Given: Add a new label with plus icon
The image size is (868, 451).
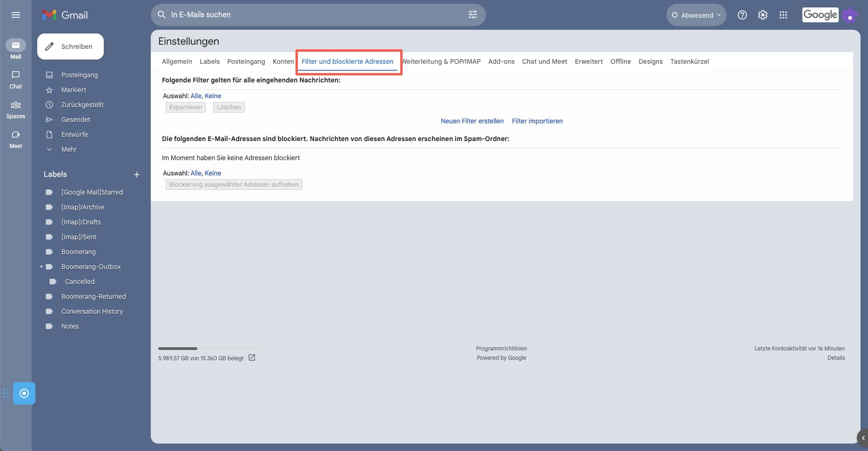Looking at the screenshot, I should click(136, 175).
